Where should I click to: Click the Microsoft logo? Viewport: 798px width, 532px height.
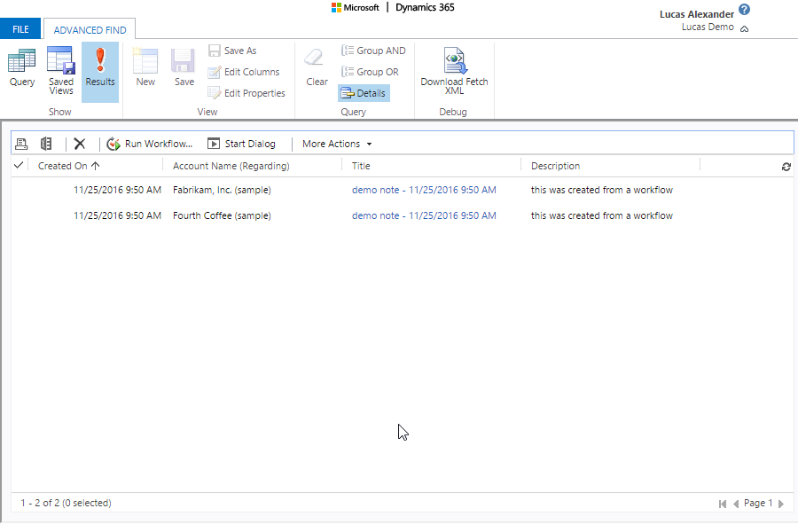[x=356, y=8]
